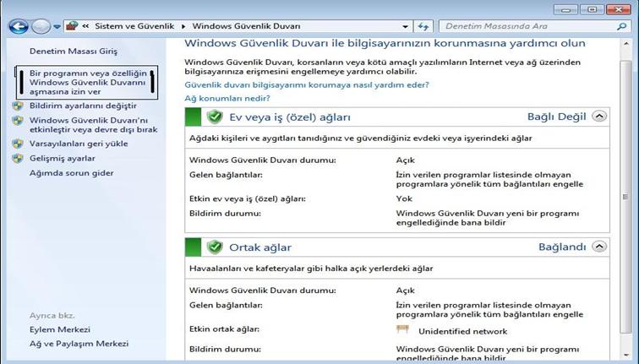Viewport: 639px width, 364px height.
Task: Click the Ayrıca bkz. label
Action: coord(52,316)
